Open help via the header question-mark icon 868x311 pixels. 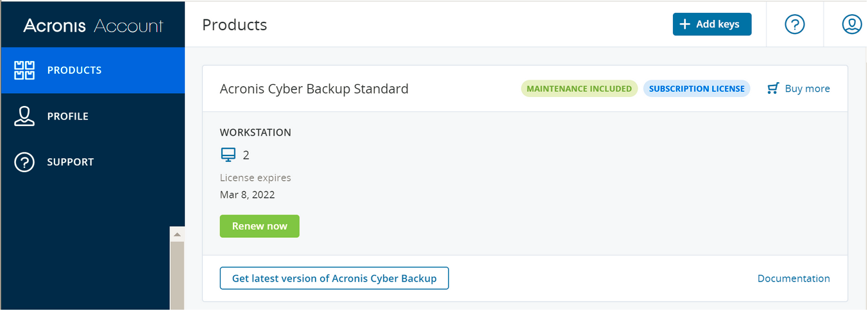[795, 24]
